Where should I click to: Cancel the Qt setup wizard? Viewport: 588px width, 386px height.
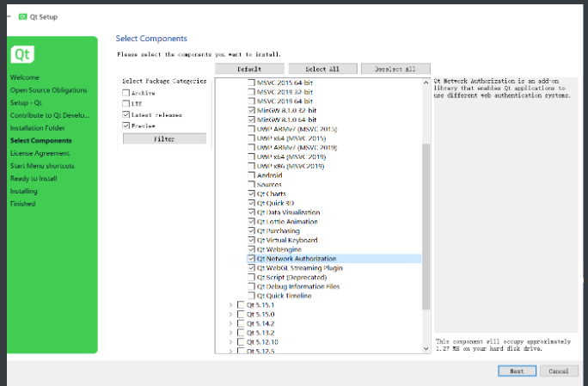pos(559,371)
